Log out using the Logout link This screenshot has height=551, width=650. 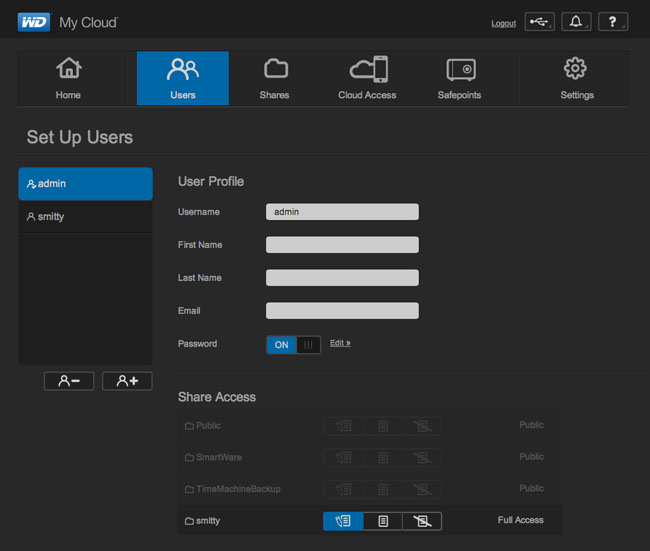click(504, 24)
